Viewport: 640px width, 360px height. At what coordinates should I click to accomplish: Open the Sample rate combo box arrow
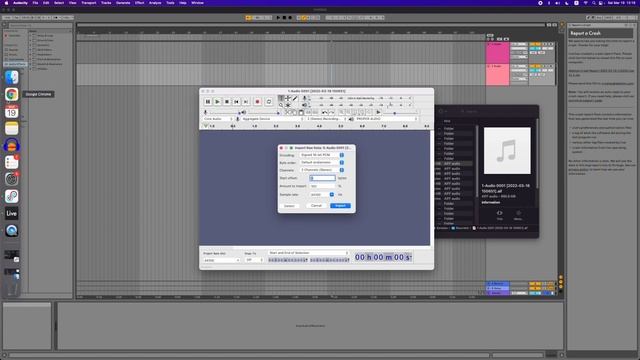click(331, 195)
